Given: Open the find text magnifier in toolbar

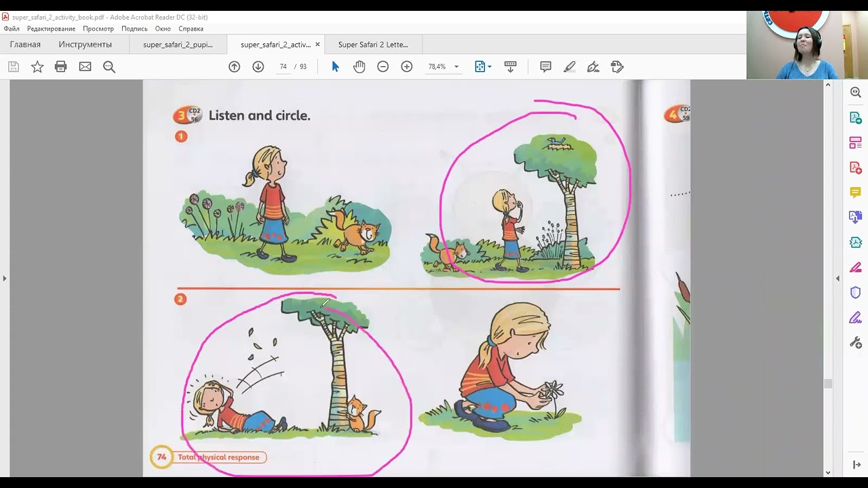Looking at the screenshot, I should point(109,66).
